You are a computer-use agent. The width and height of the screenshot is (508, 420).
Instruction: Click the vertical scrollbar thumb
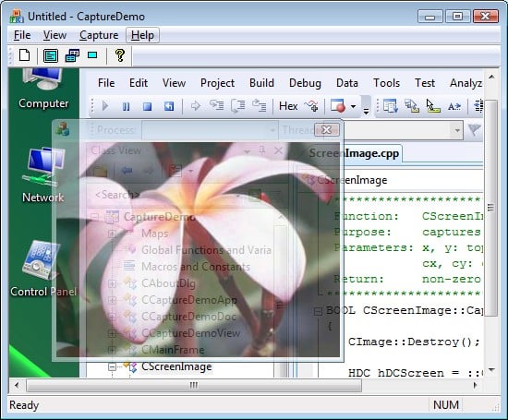click(491, 208)
